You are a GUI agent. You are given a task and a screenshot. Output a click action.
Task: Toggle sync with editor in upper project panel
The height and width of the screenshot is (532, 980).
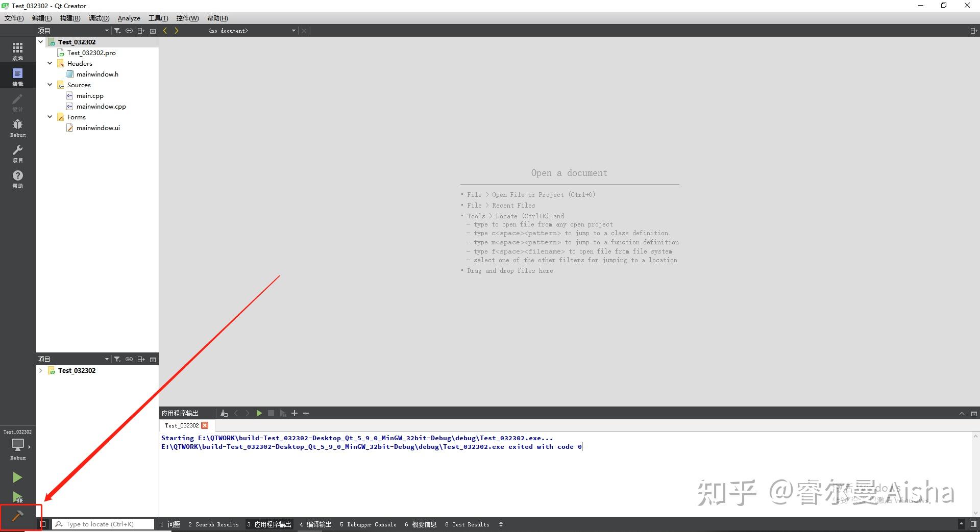(129, 31)
